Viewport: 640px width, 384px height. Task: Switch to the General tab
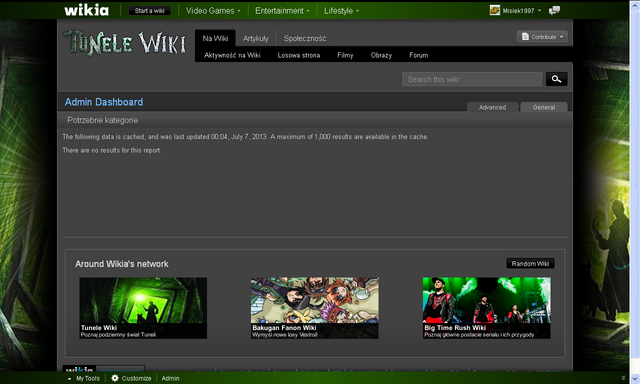pos(544,107)
